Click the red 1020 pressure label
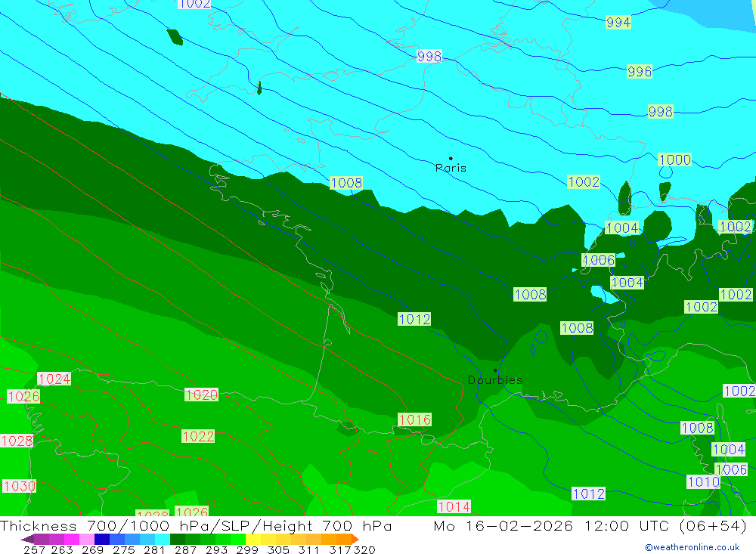 202,395
